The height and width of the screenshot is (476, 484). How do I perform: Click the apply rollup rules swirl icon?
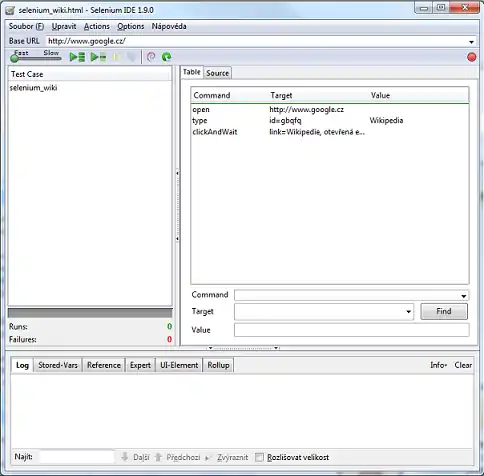(151, 57)
